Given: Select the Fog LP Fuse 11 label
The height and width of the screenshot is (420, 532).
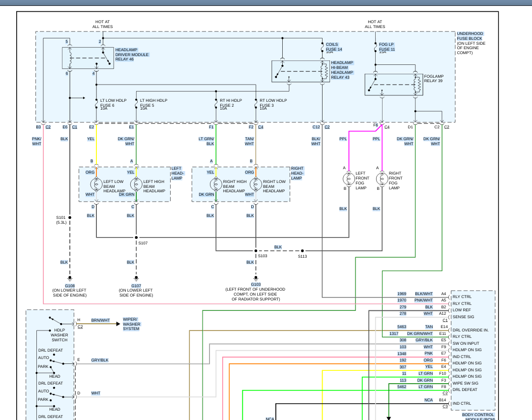Looking at the screenshot, I should tap(386, 47).
